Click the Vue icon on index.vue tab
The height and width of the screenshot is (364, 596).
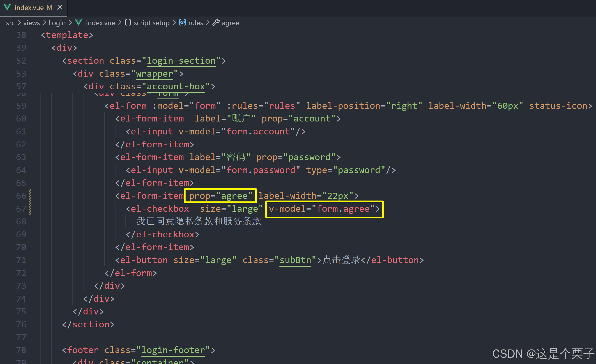(7, 8)
